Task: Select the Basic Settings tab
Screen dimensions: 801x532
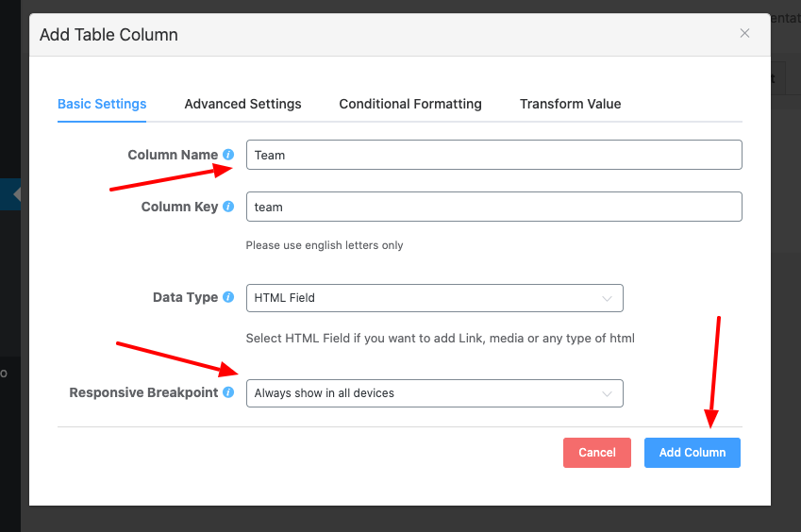Action: point(102,104)
